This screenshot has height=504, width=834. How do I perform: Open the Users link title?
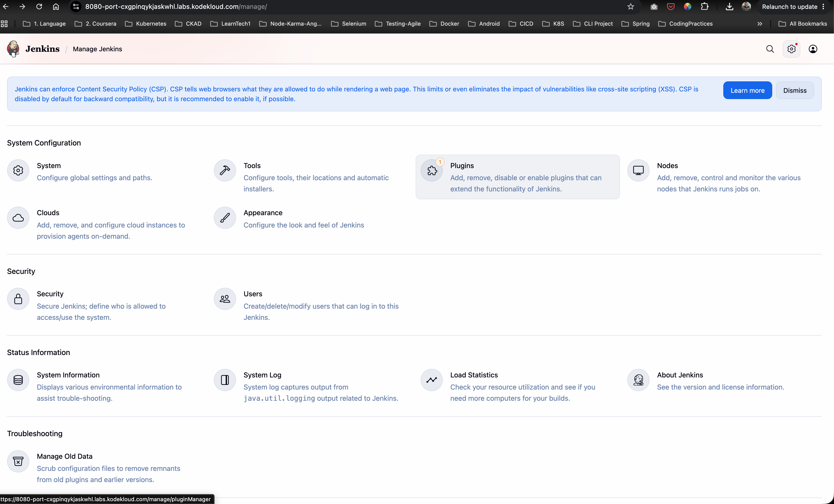[253, 294]
